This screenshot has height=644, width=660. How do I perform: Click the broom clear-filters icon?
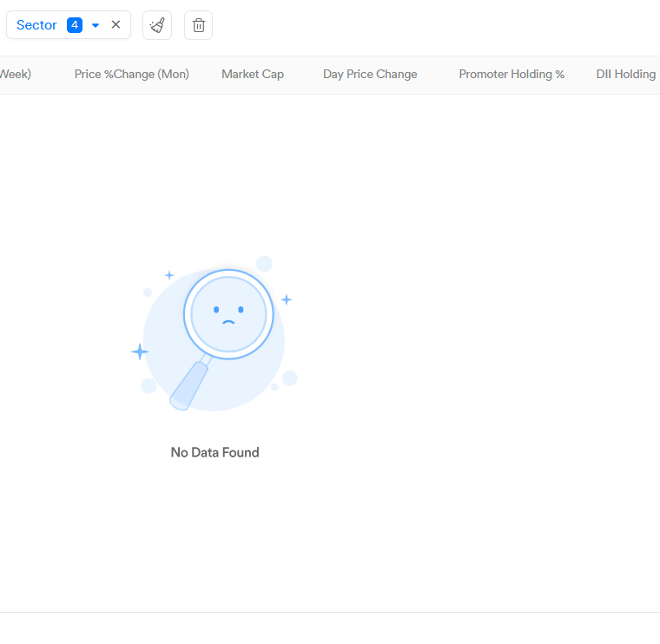click(x=157, y=25)
